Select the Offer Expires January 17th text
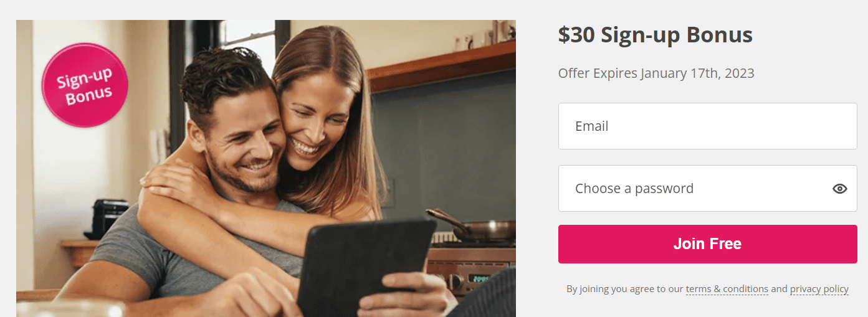 (656, 73)
